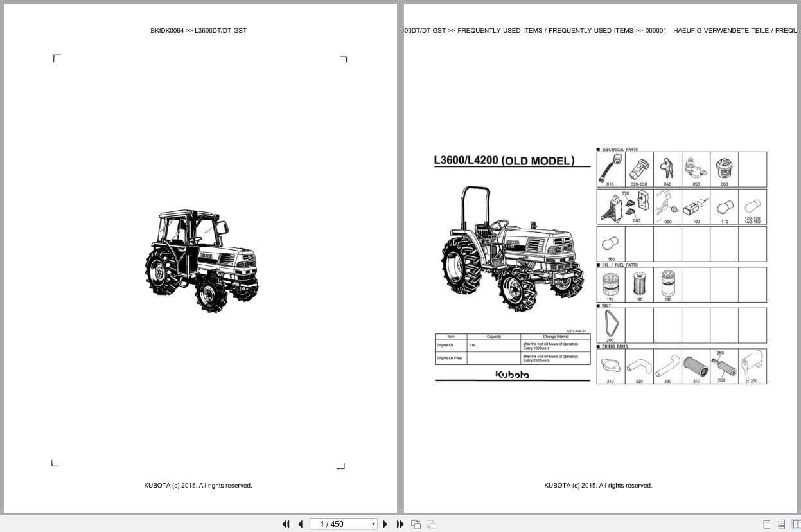Switch to continuous scrolling view

(782, 524)
